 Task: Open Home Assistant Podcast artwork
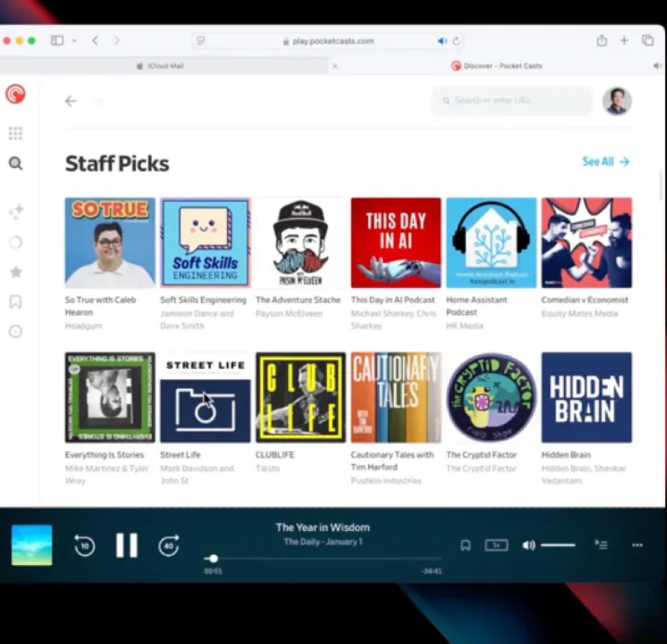pyautogui.click(x=491, y=243)
